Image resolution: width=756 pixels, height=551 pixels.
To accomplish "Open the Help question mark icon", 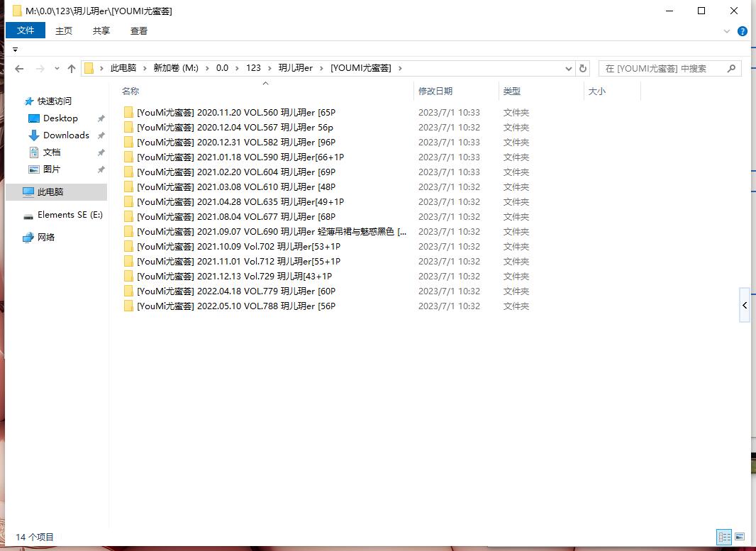I will click(743, 31).
